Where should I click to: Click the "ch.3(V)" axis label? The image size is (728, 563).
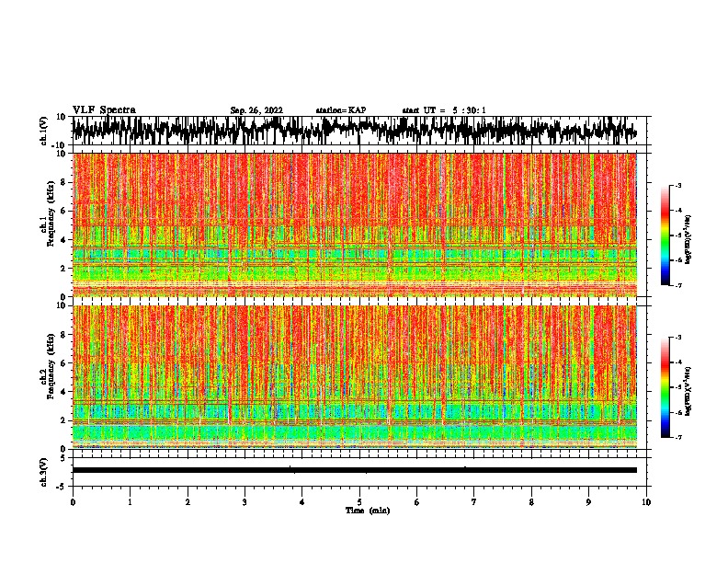pyautogui.click(x=44, y=473)
